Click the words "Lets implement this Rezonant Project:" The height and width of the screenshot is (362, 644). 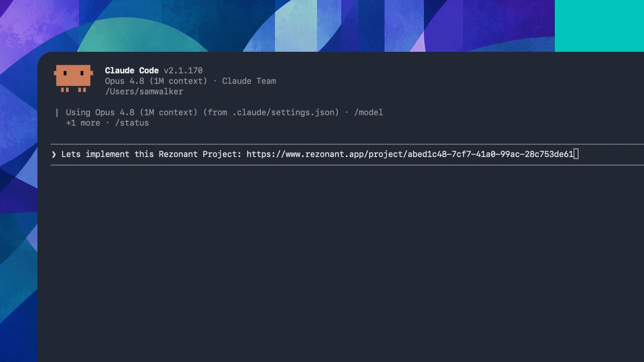tap(151, 154)
